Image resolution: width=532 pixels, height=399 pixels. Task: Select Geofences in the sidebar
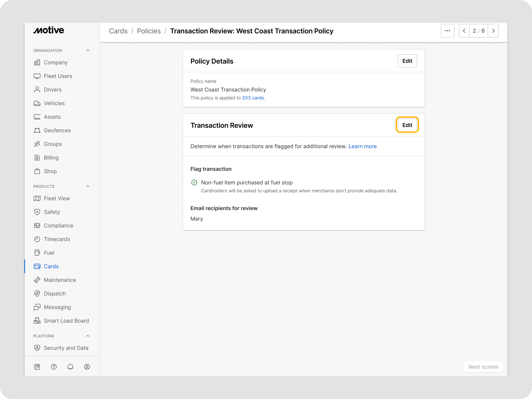pyautogui.click(x=57, y=130)
